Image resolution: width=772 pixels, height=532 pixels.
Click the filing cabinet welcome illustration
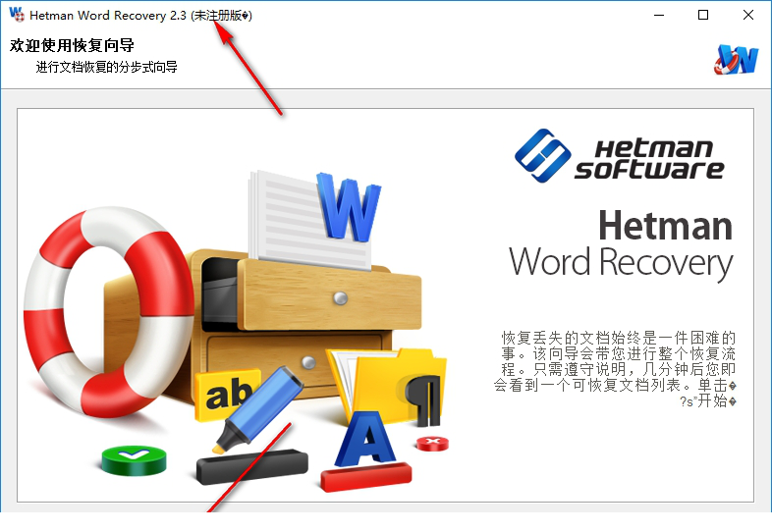[x=236, y=331]
